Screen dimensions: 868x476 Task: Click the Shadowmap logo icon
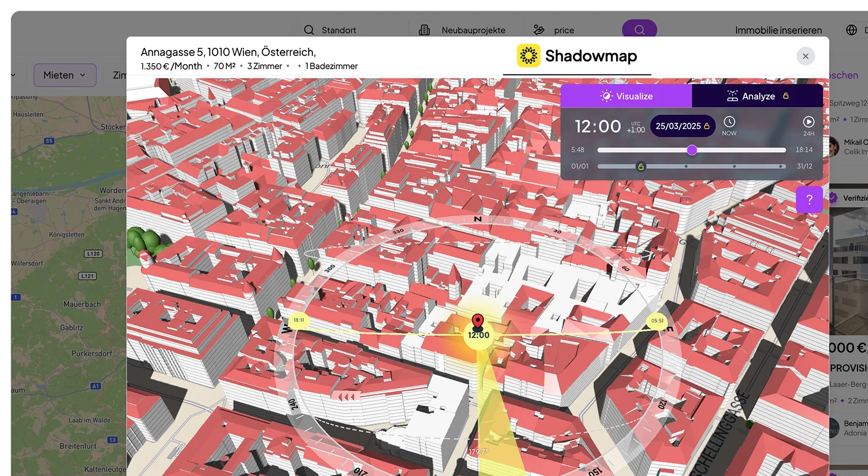pyautogui.click(x=528, y=55)
